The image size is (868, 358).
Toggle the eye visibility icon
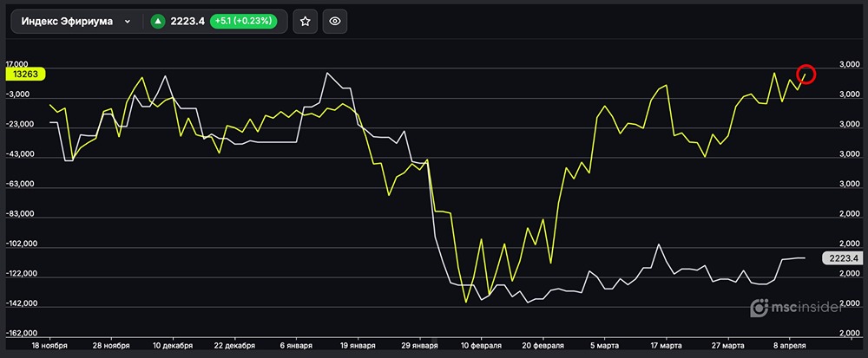335,22
